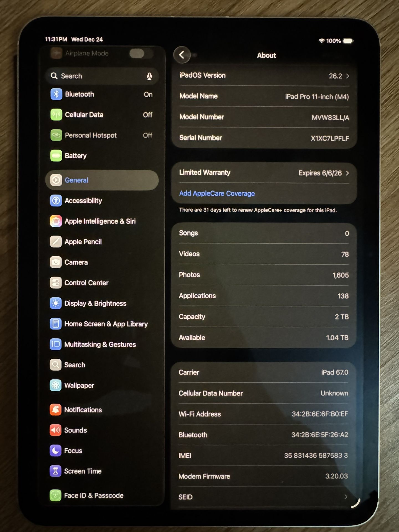
Task: Tap the Wallpaper flower icon
Action: (56, 385)
